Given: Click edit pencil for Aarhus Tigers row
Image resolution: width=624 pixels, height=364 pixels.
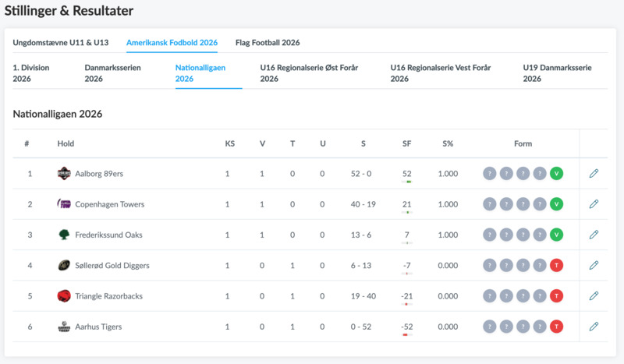Looking at the screenshot, I should [x=594, y=327].
